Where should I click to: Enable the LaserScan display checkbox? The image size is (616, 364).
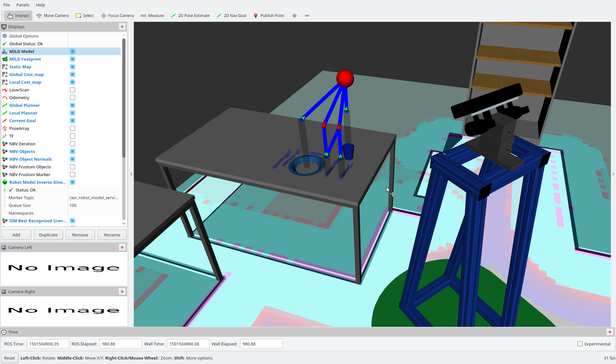coord(73,90)
